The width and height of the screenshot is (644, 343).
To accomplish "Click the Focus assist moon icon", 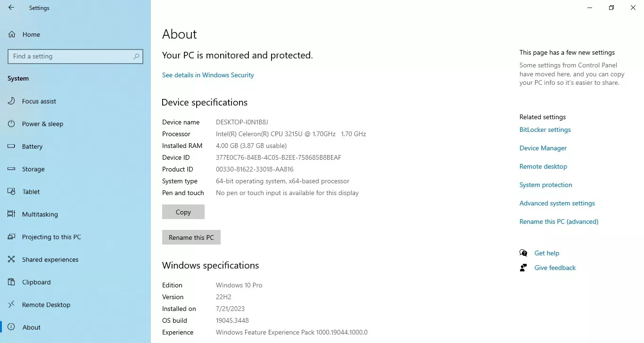I will [x=12, y=101].
